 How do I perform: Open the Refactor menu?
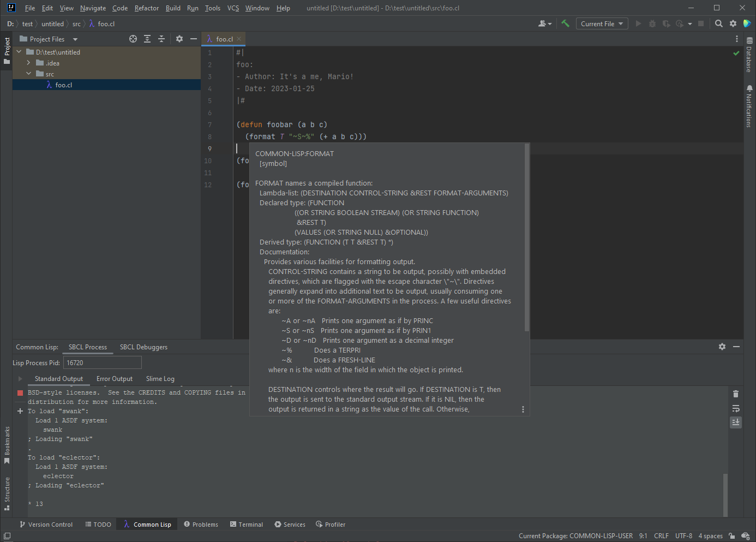click(x=147, y=8)
